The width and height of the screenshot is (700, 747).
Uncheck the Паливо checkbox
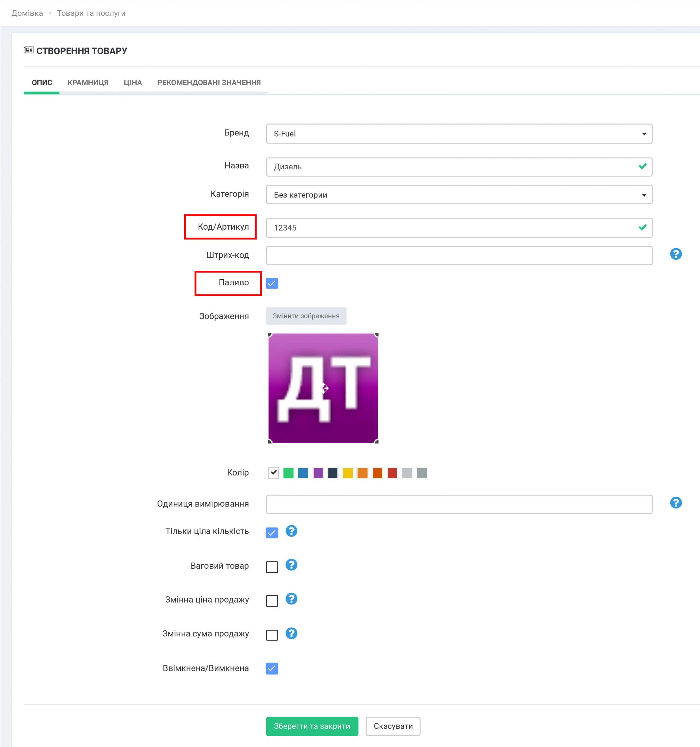(272, 283)
